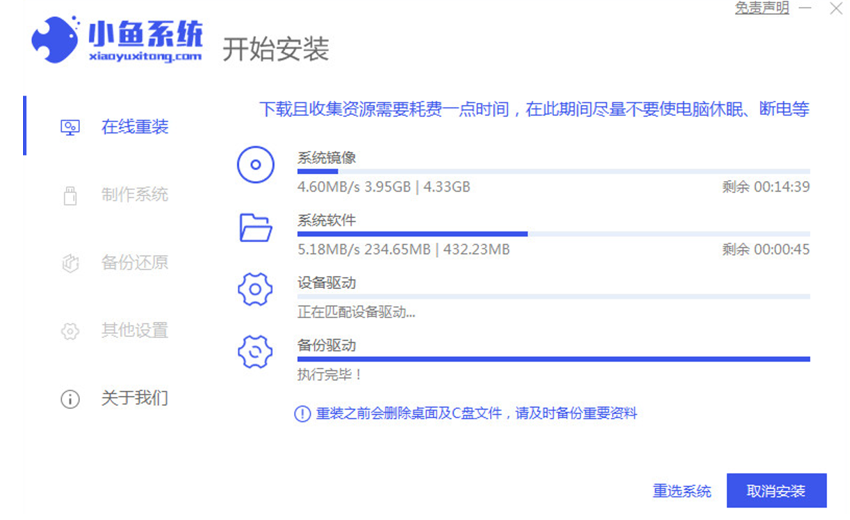Click the 系统软件 folder icon
This screenshot has height=520, width=850.
coord(255,227)
